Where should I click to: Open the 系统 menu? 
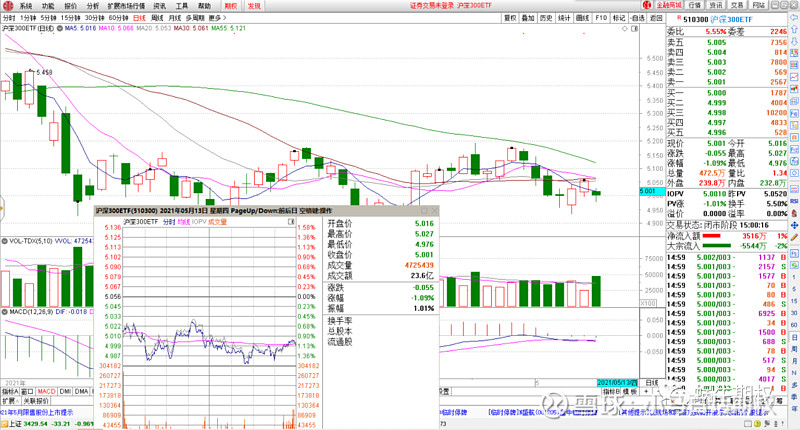pyautogui.click(x=26, y=6)
